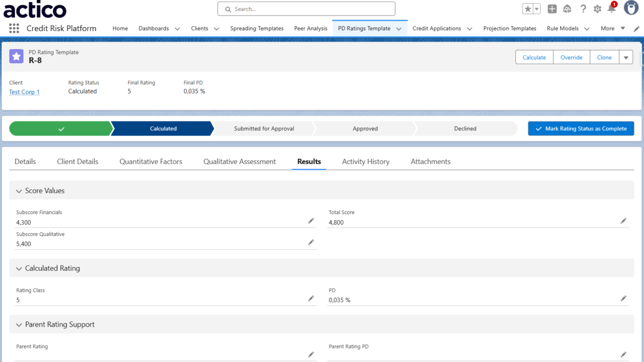Open the user profile avatar
Image resolution: width=644 pixels, height=362 pixels.
pyautogui.click(x=630, y=8)
